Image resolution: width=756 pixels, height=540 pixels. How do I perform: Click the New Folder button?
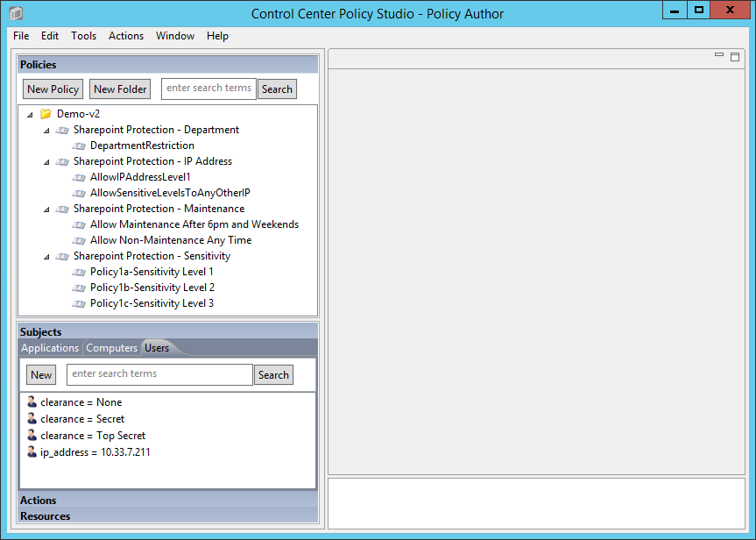(120, 89)
